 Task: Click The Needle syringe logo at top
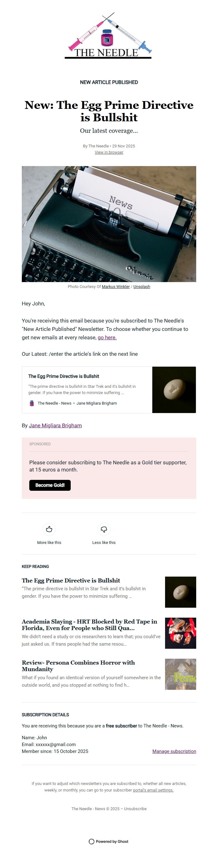(x=109, y=35)
